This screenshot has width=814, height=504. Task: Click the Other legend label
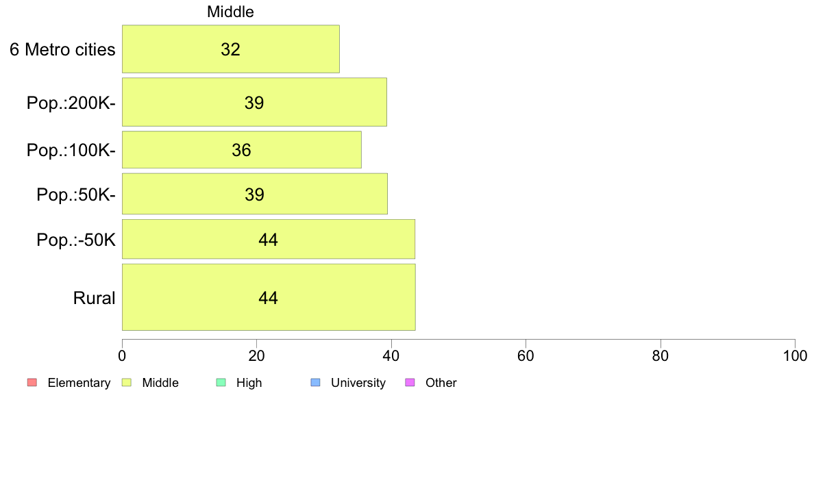441,383
